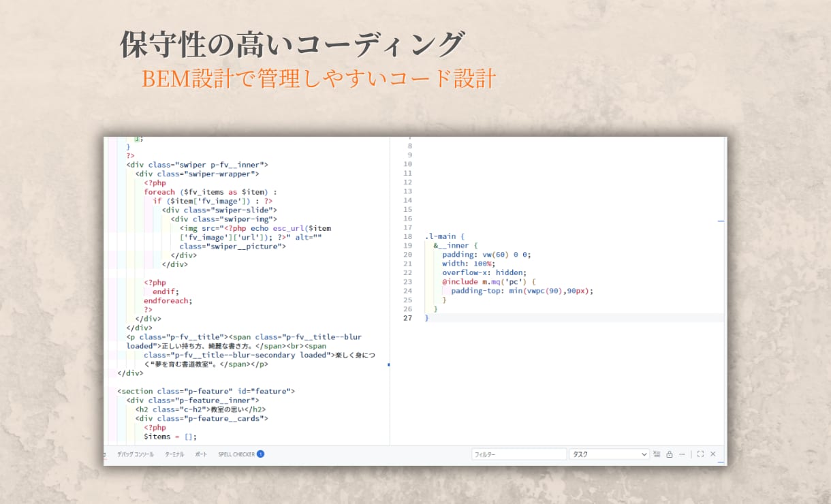
Task: Open the デバッグ コンソール panel tab
Action: [135, 454]
